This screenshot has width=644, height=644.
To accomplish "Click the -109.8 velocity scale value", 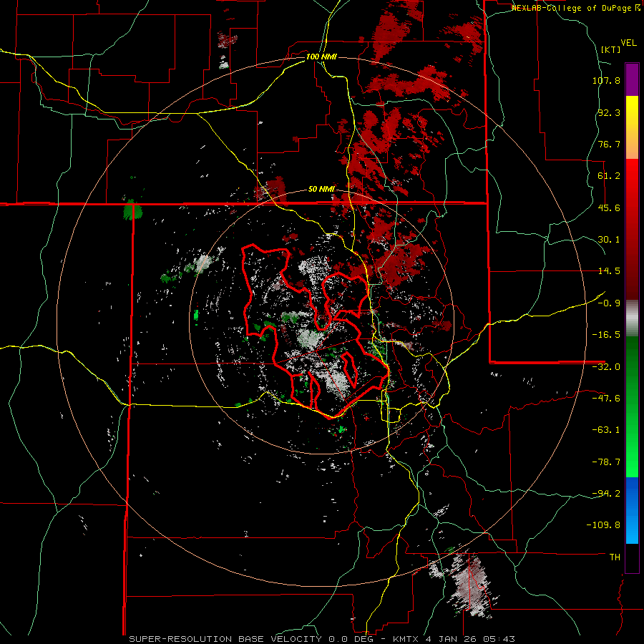I will coord(604,525).
